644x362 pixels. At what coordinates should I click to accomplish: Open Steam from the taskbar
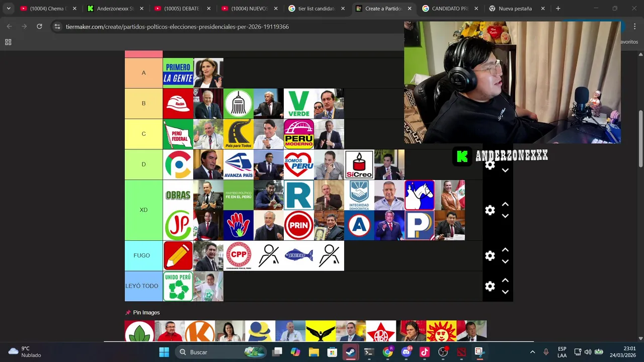350,352
